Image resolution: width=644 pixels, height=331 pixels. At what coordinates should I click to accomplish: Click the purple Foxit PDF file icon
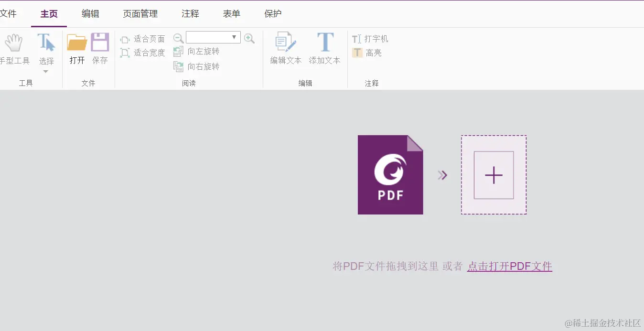pos(390,175)
